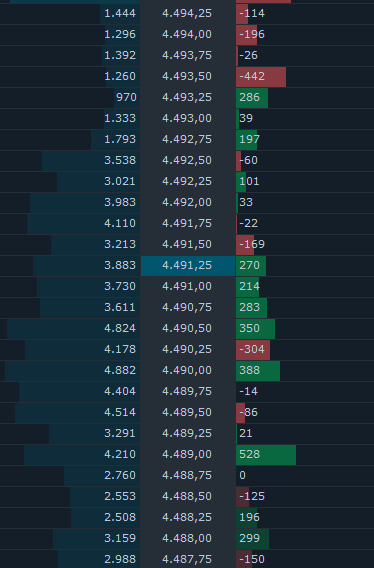Choose price level 4.492,75

click(187, 139)
